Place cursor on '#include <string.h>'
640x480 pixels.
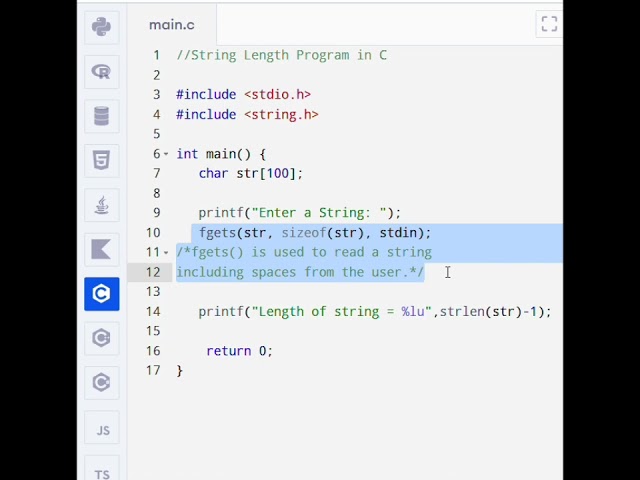[247, 115]
